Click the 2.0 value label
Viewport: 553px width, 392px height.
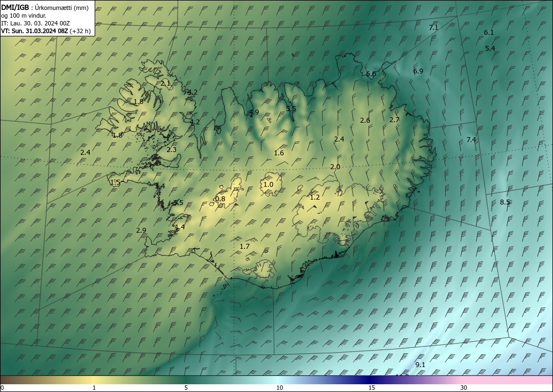click(335, 167)
